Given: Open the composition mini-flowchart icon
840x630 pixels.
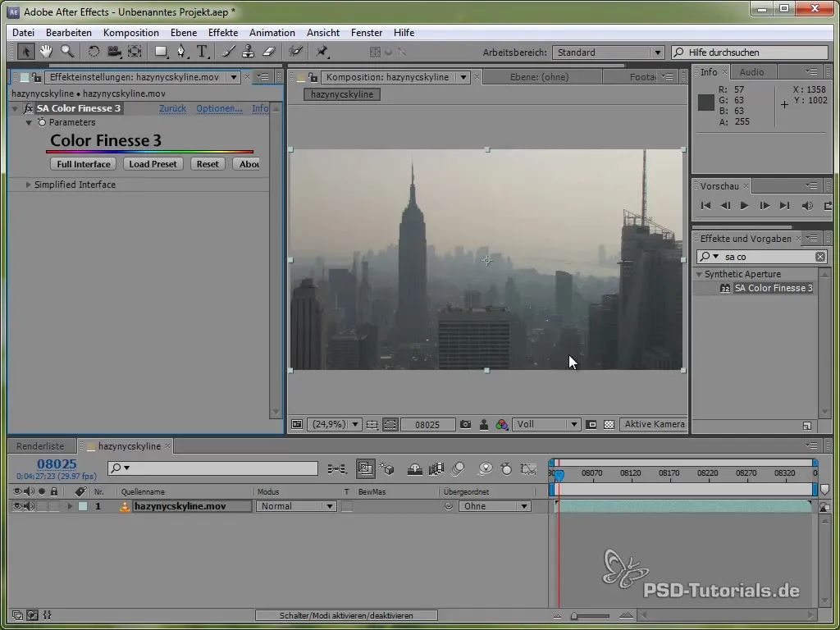Looking at the screenshot, I should tap(336, 469).
